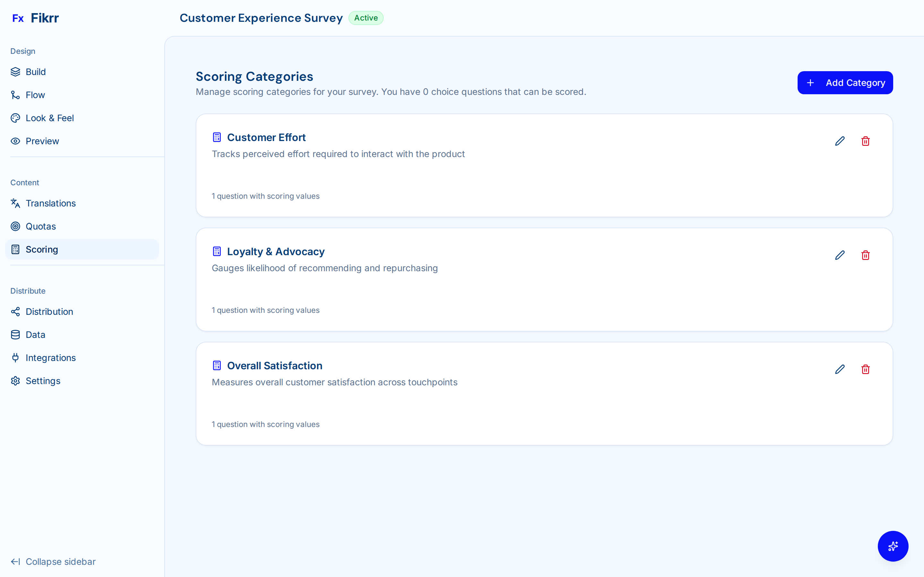Screen dimensions: 924x577
Task: Open Quotas using the target icon
Action: click(15, 226)
